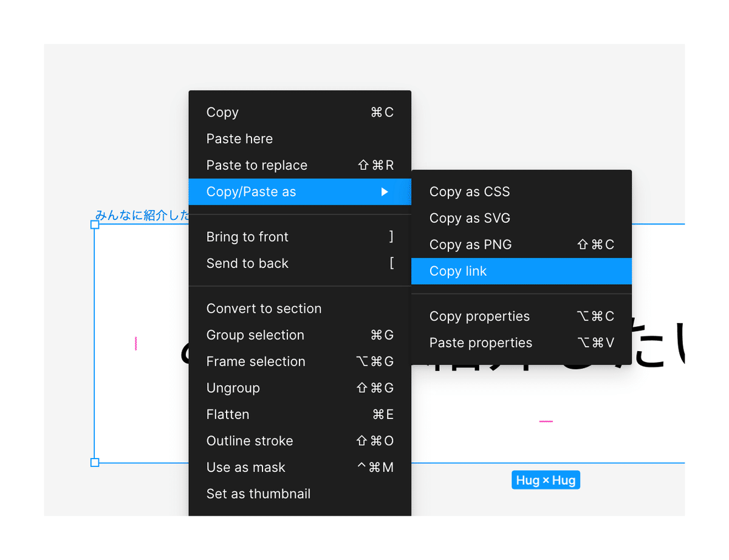Choose Paste properties
This screenshot has height=560, width=729.
[x=522, y=343]
